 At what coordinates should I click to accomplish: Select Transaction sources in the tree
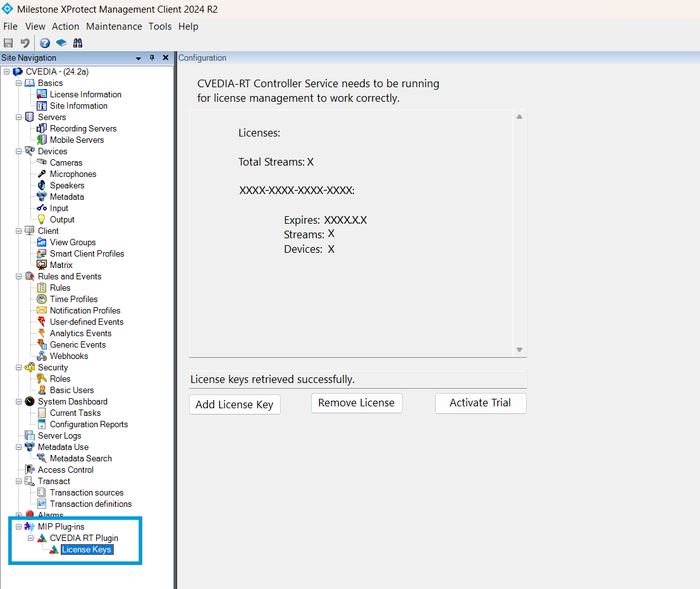pos(87,492)
